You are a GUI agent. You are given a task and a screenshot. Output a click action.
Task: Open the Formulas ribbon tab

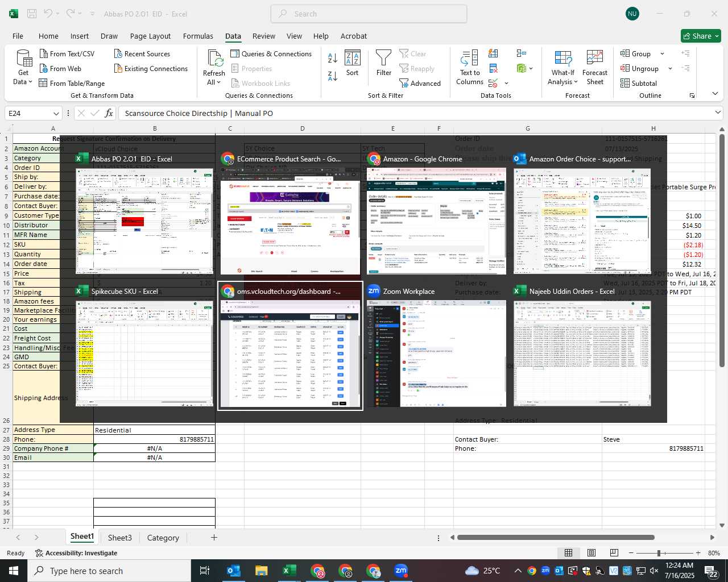pos(198,36)
